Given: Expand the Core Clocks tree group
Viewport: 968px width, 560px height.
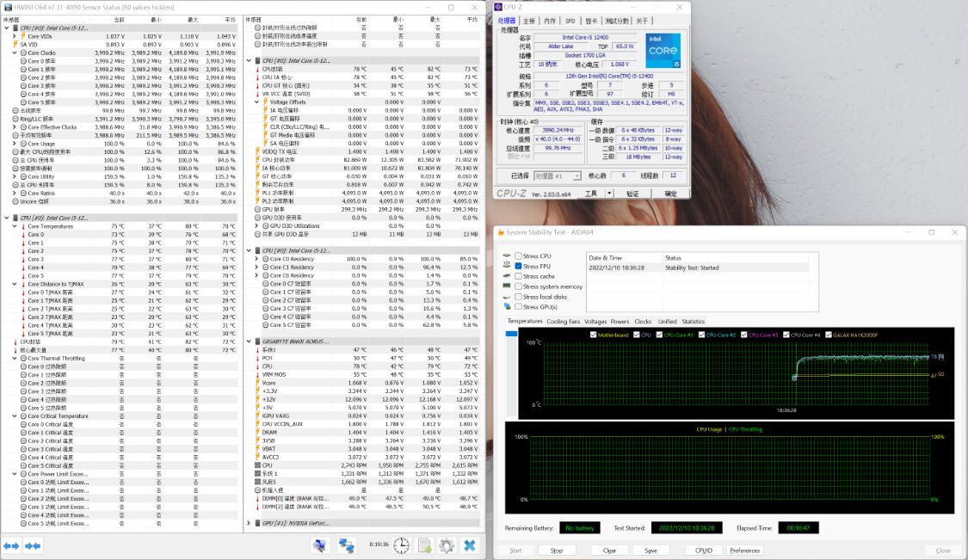Looking at the screenshot, I should 15,52.
